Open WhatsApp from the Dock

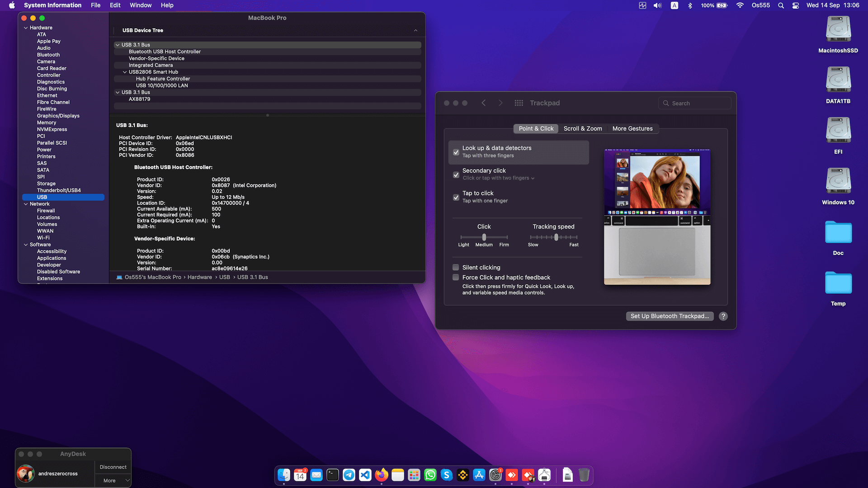click(x=430, y=475)
